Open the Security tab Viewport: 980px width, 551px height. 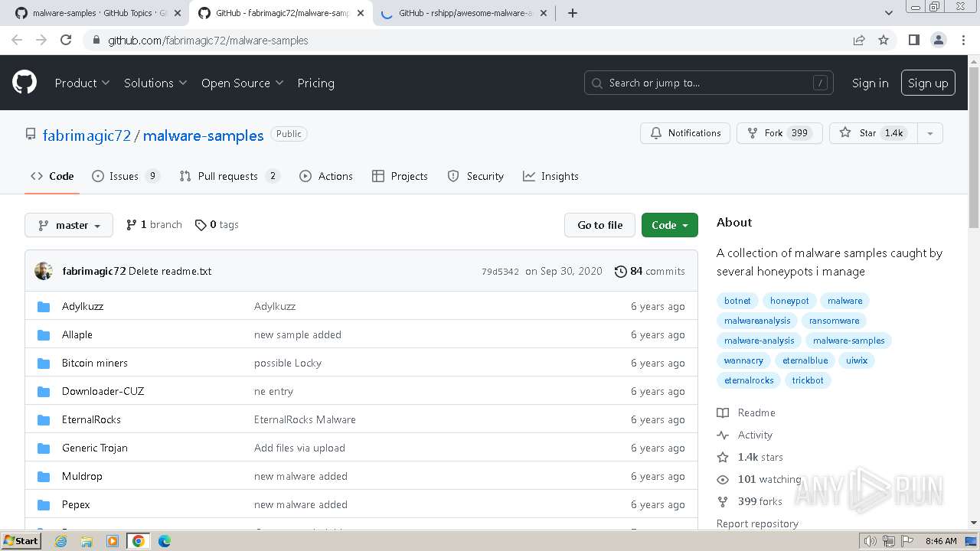tap(475, 176)
